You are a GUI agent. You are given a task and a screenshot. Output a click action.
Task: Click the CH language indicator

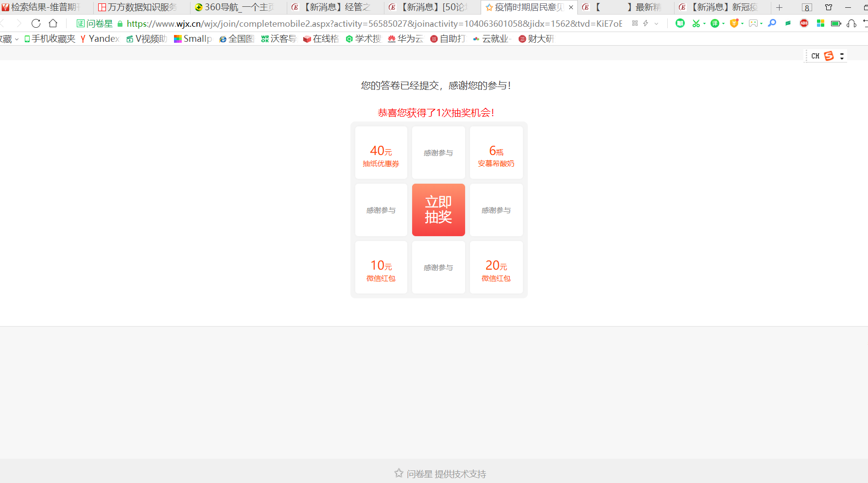[815, 56]
